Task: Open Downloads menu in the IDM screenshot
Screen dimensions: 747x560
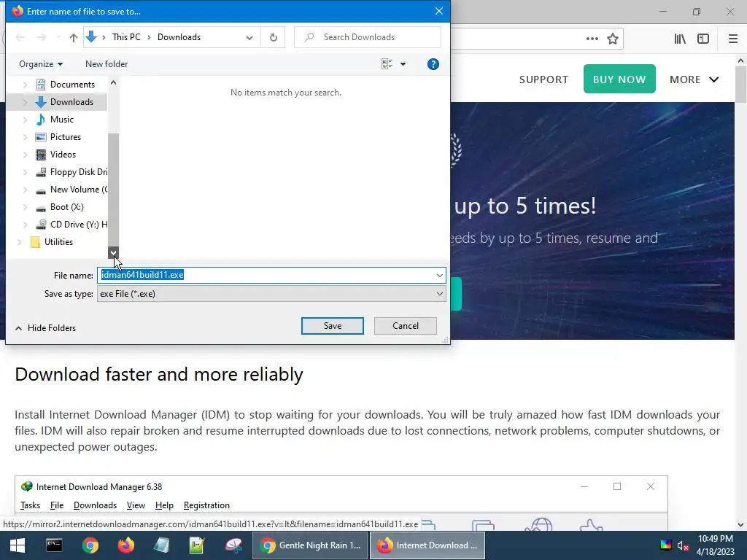Action: coord(95,505)
